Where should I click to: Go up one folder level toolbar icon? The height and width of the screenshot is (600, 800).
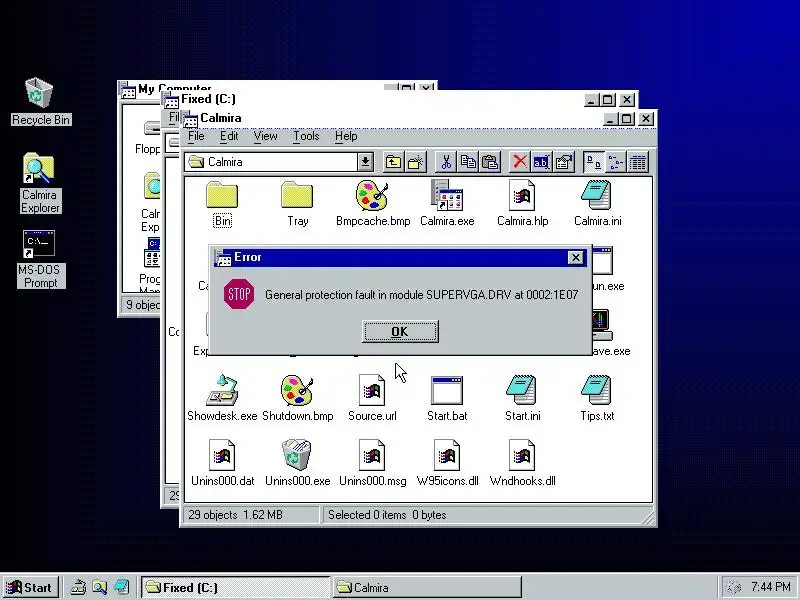coord(393,162)
